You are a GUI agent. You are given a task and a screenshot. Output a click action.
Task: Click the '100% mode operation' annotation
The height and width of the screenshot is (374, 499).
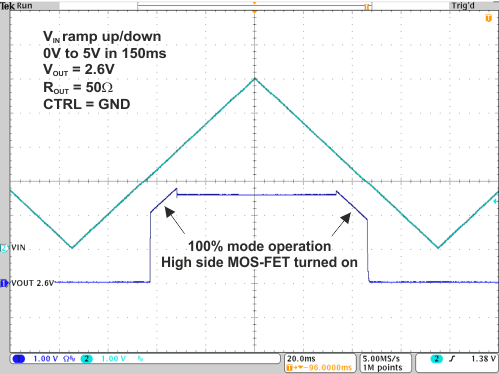pos(260,246)
